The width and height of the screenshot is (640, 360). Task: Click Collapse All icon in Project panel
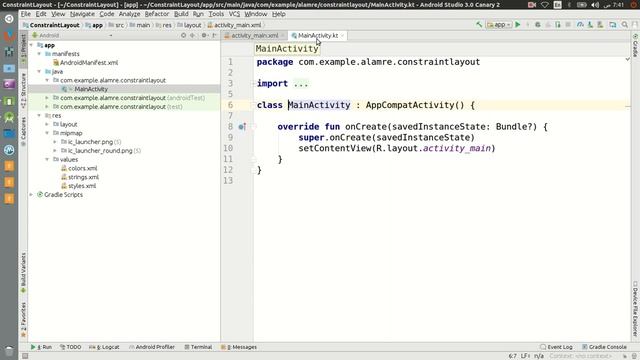click(193, 36)
